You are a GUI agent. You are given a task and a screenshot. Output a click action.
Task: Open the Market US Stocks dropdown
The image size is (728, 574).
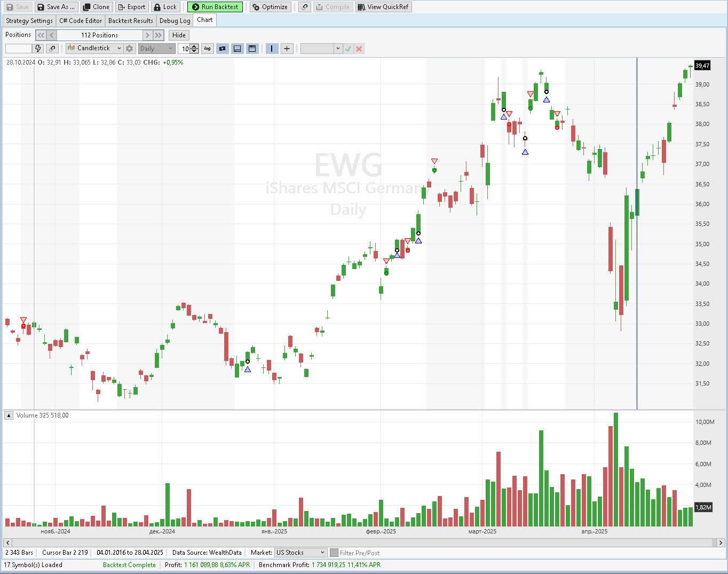[300, 553]
